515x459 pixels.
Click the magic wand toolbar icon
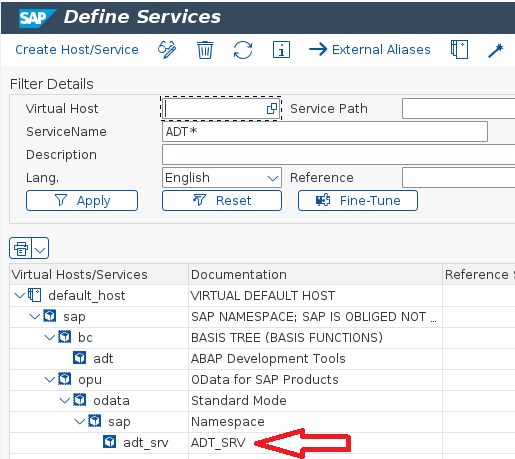tap(496, 50)
